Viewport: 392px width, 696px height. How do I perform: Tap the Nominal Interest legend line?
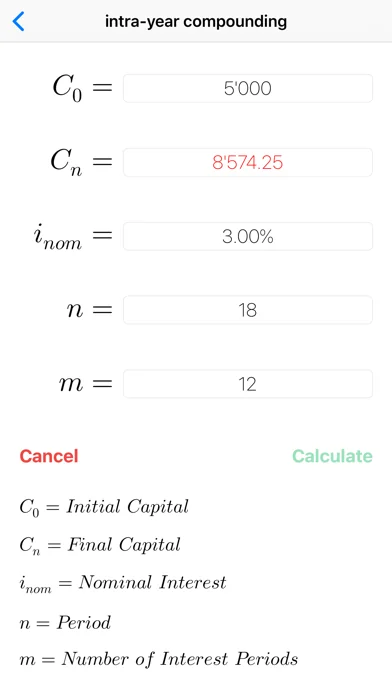[x=123, y=584]
